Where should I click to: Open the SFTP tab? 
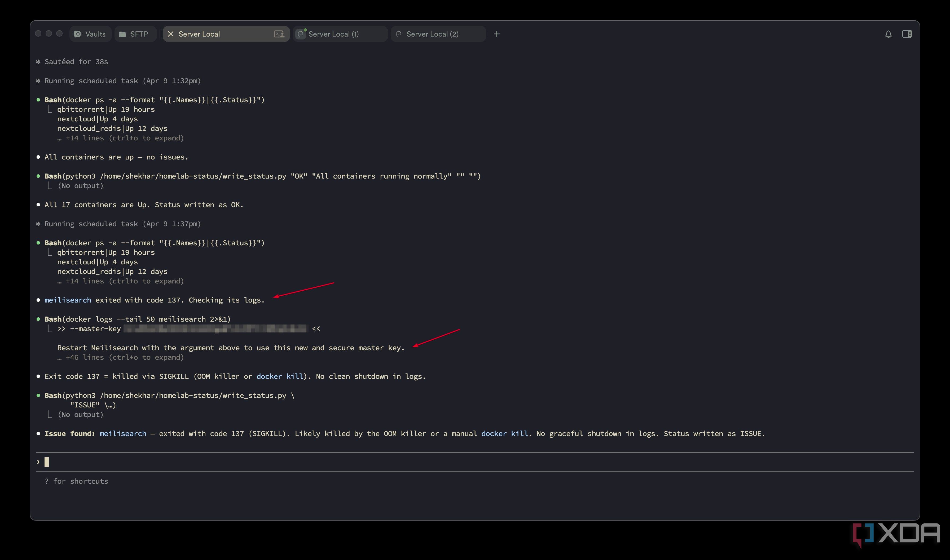135,34
